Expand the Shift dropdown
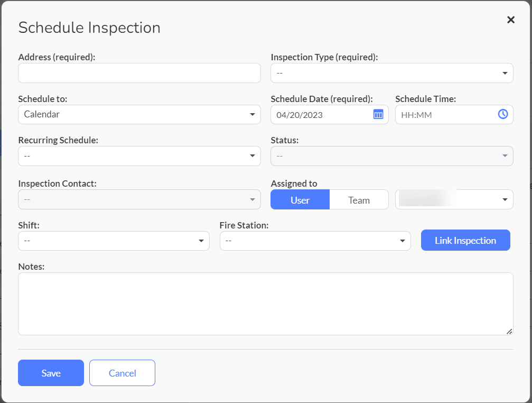The image size is (532, 403). [114, 241]
